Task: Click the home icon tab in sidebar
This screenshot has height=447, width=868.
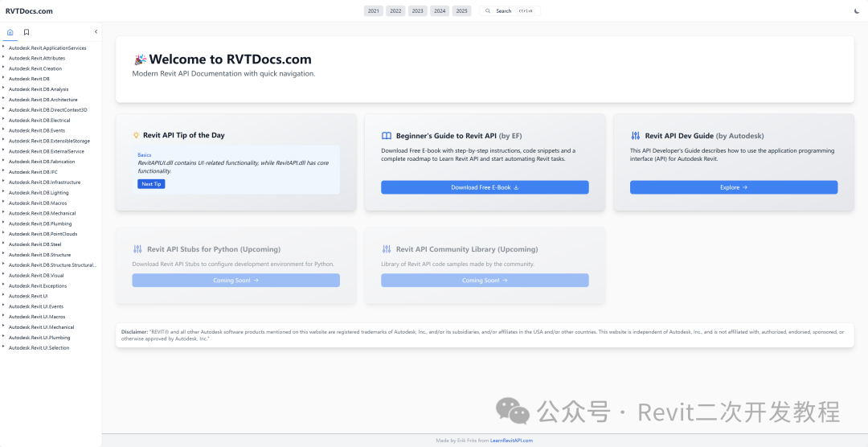Action: [x=10, y=32]
